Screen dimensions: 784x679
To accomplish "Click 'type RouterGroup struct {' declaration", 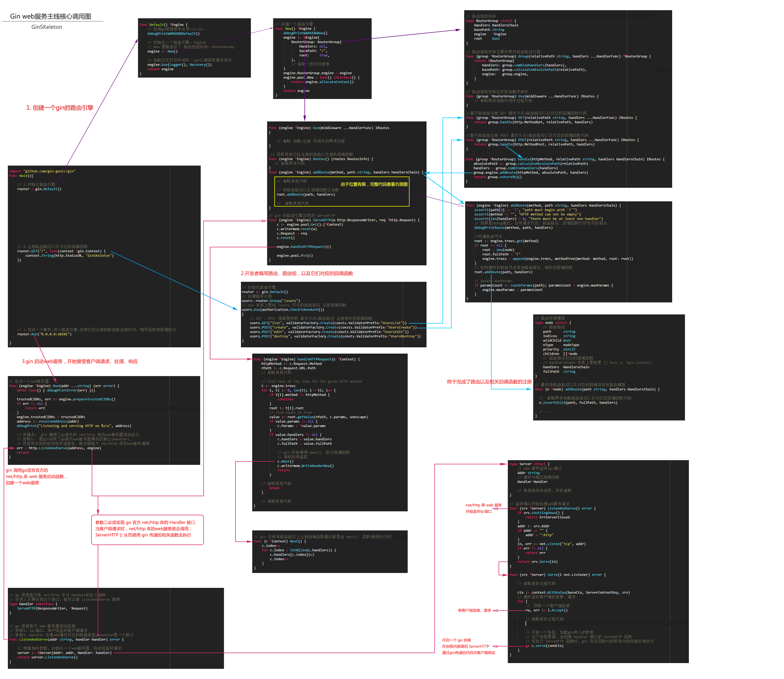I will pos(491,21).
